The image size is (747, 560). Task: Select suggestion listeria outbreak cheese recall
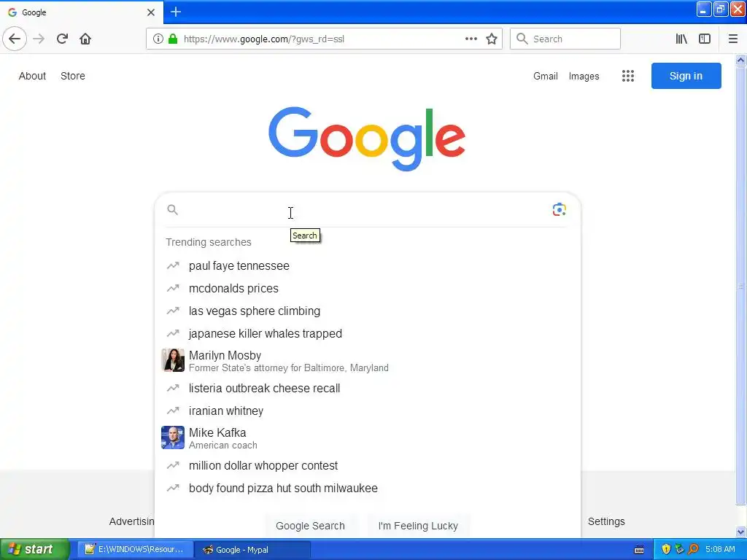(x=368, y=388)
